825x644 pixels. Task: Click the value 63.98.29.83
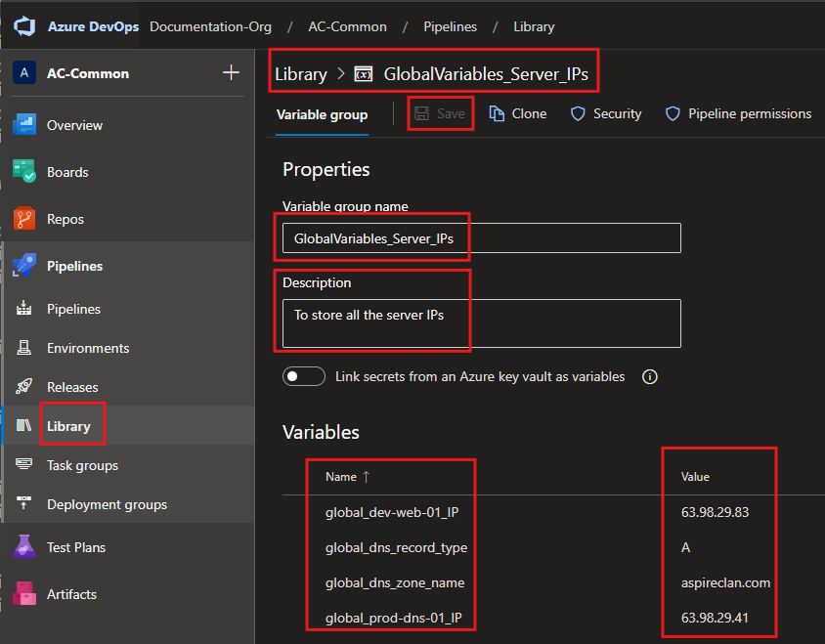pos(715,512)
